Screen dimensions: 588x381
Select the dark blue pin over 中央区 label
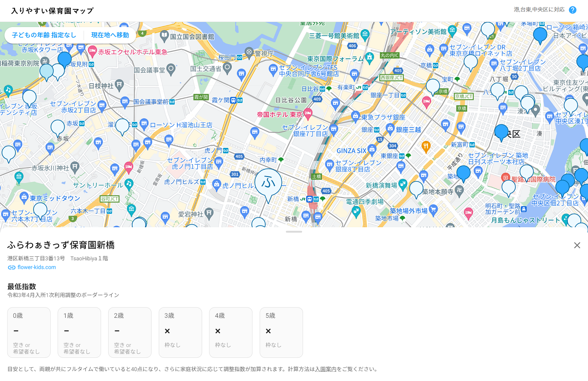pos(501,133)
